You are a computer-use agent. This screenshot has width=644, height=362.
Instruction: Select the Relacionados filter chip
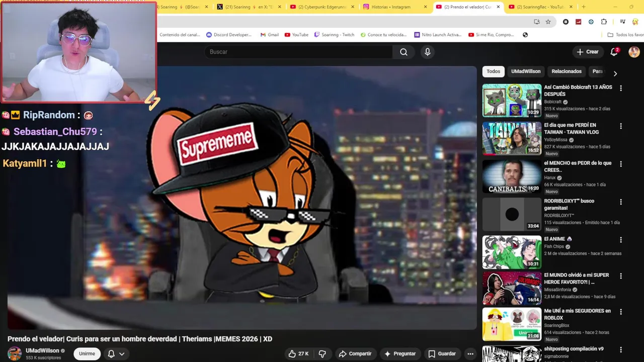pyautogui.click(x=567, y=71)
